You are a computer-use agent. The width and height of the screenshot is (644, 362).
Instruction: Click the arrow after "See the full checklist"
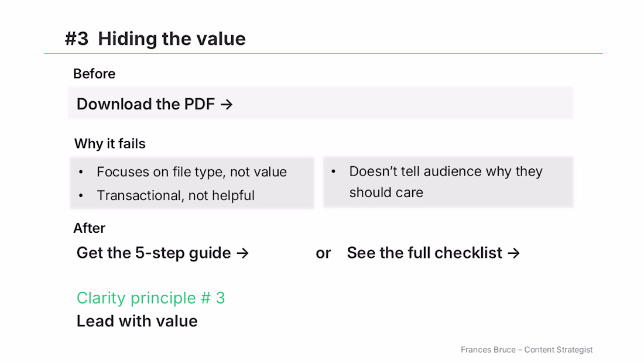click(513, 253)
